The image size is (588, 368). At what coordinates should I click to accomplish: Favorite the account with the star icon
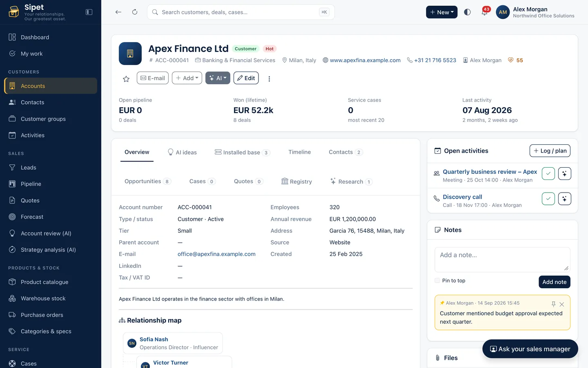point(126,79)
